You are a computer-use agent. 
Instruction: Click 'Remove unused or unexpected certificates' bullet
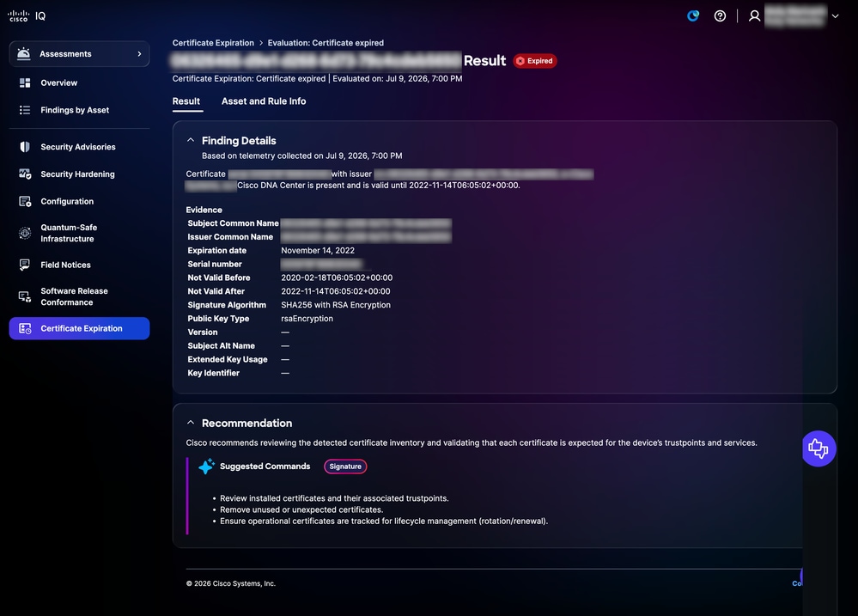pos(301,509)
